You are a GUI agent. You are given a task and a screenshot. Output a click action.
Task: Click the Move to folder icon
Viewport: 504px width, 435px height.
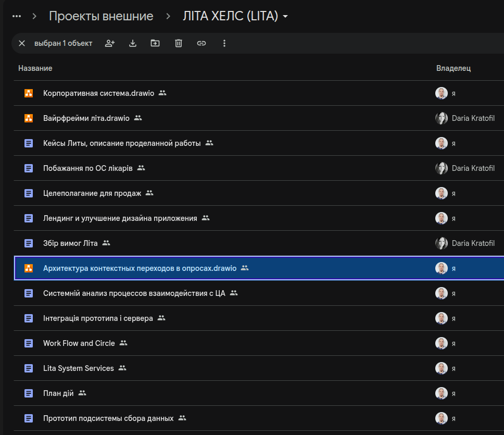(155, 43)
